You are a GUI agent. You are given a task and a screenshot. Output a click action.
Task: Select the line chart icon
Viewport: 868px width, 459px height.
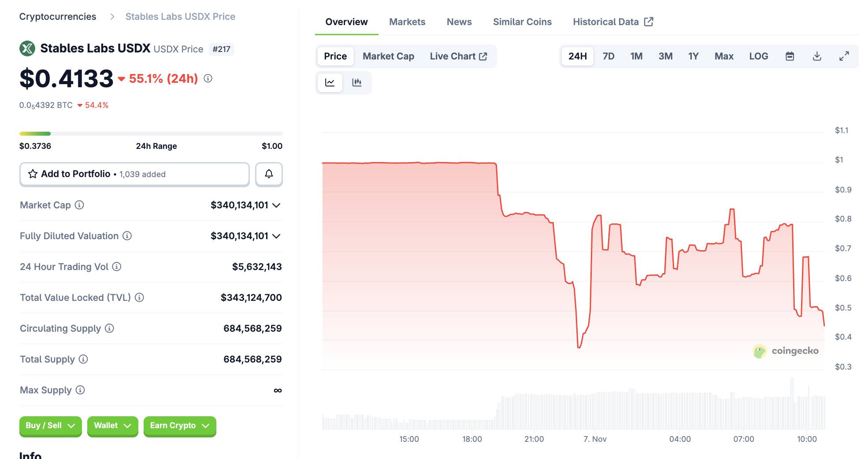[330, 82]
